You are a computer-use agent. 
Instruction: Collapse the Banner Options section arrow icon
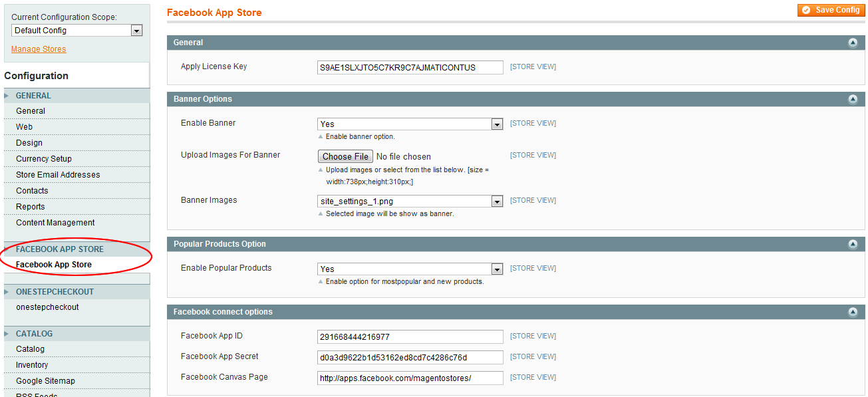point(853,99)
